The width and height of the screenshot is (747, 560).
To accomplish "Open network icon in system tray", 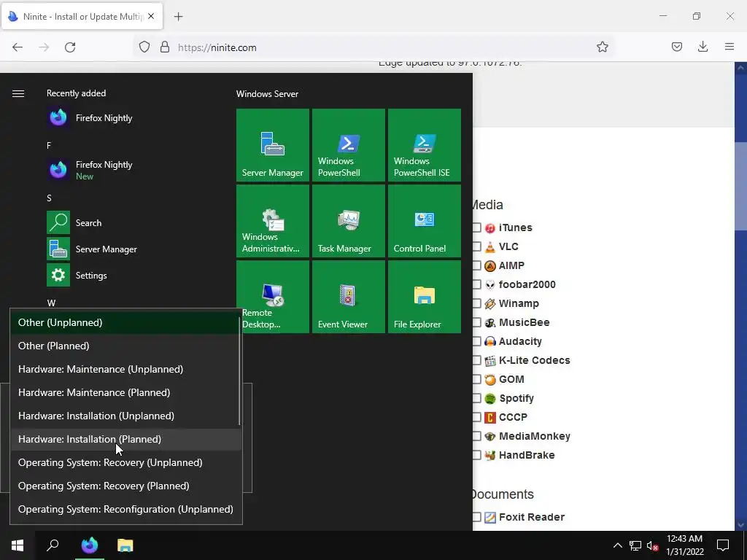I will pos(635,545).
